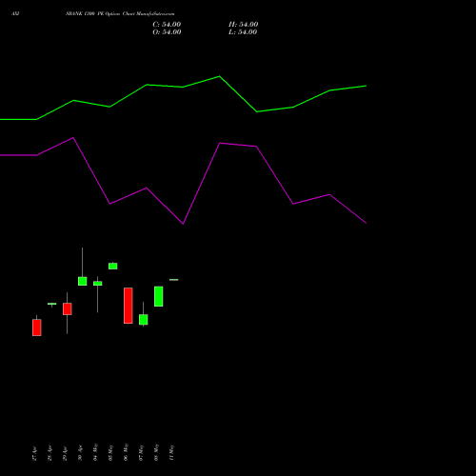Click the 06 May date label
This screenshot has width=476, height=476.
pos(126,452)
